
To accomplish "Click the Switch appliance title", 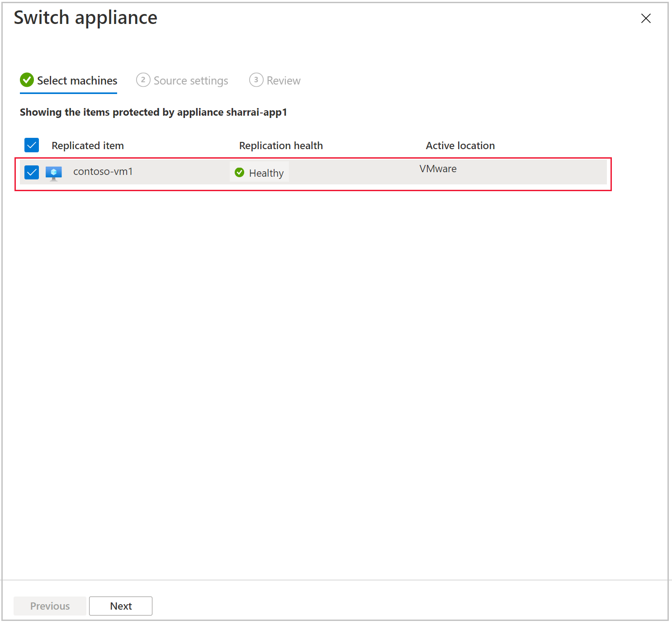I will click(85, 18).
